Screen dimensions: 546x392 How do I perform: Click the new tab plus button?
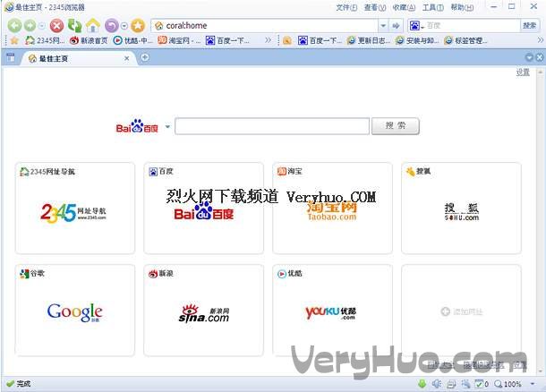coord(145,58)
